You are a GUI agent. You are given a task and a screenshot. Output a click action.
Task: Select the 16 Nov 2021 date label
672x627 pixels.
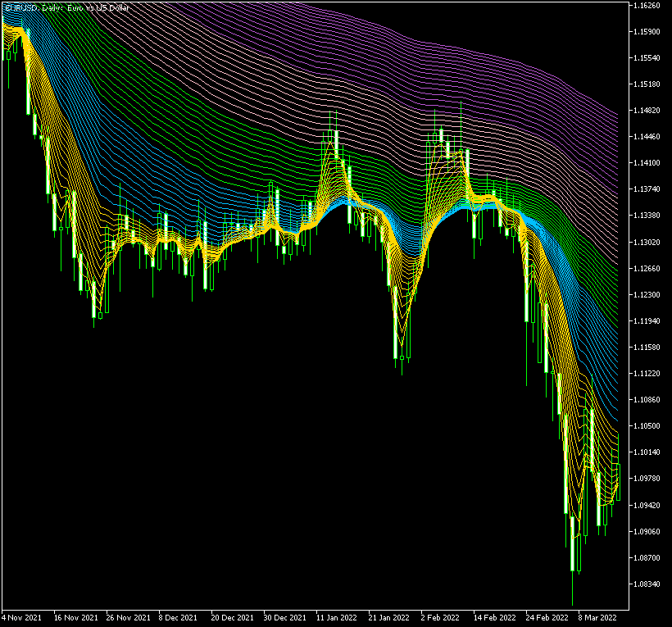pyautogui.click(x=76, y=618)
